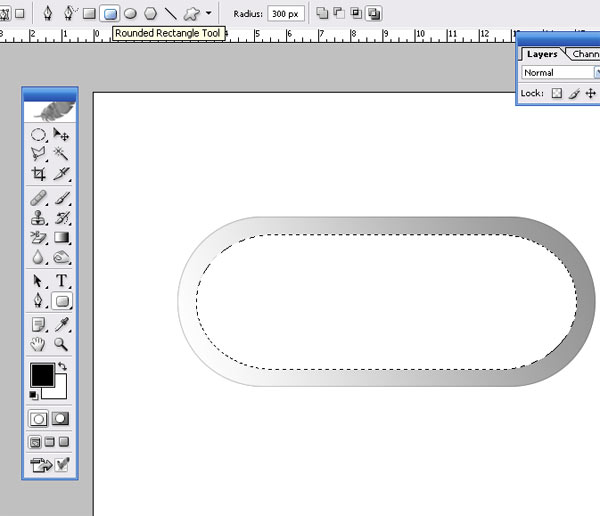Open the geometry options dropdown arrow
Screen dimensions: 600x516
pyautogui.click(x=209, y=13)
